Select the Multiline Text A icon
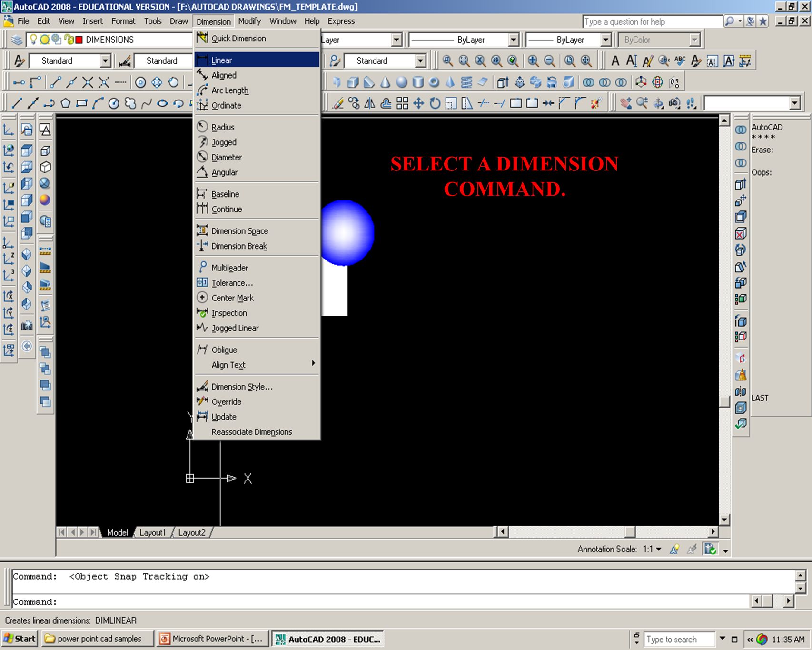Screen dimensions: 812x650 pyautogui.click(x=615, y=61)
